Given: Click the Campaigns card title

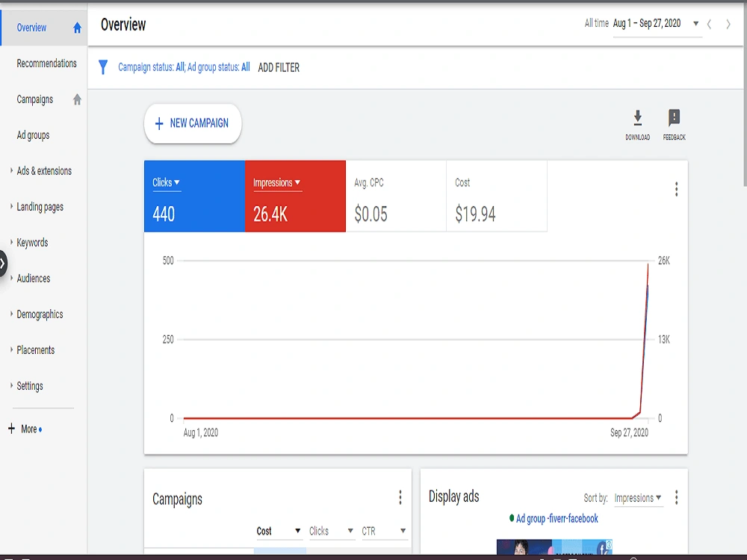Looking at the screenshot, I should (x=177, y=499).
